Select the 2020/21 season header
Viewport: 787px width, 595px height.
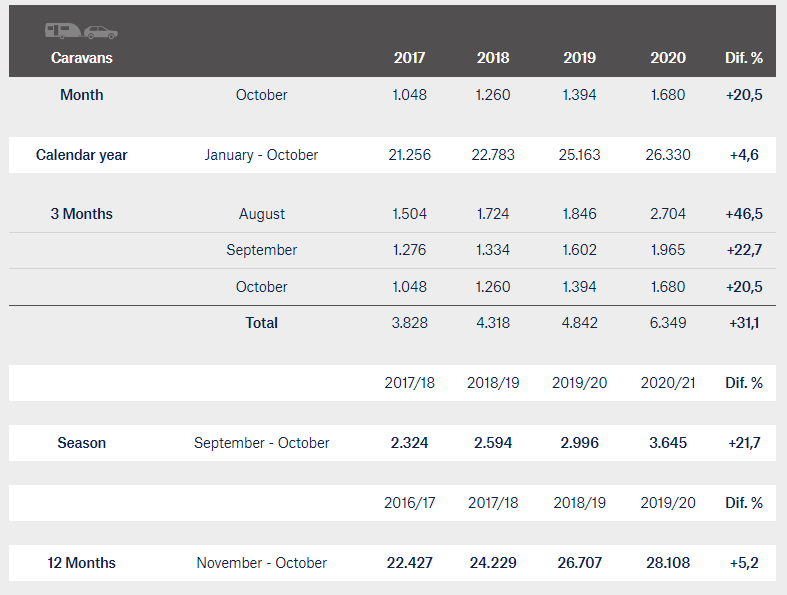coord(668,383)
